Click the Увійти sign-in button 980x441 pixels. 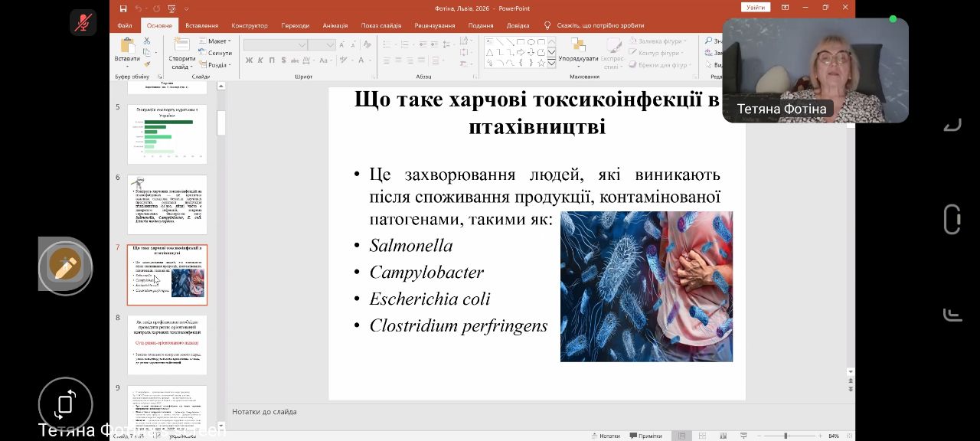pos(756,8)
